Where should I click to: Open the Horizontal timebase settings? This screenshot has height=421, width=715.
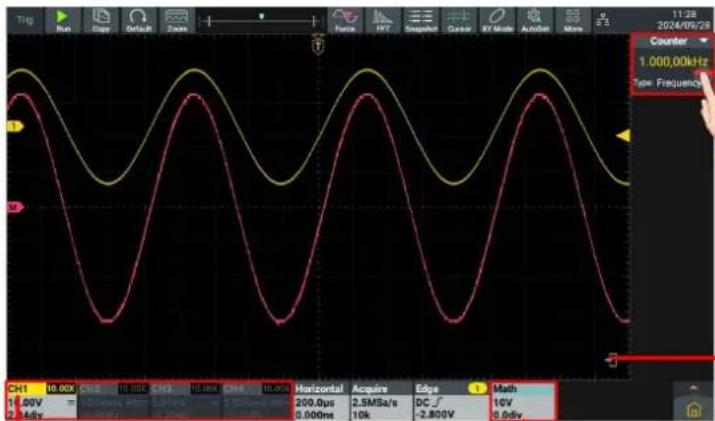(321, 401)
